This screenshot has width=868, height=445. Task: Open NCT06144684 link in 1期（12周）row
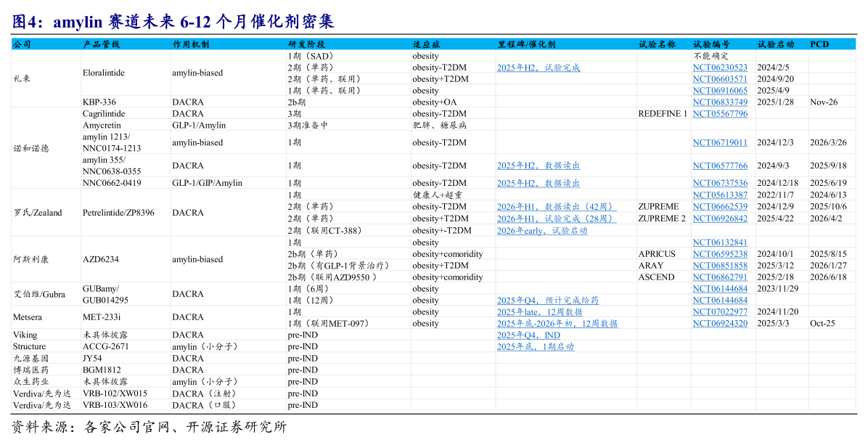coord(720,301)
